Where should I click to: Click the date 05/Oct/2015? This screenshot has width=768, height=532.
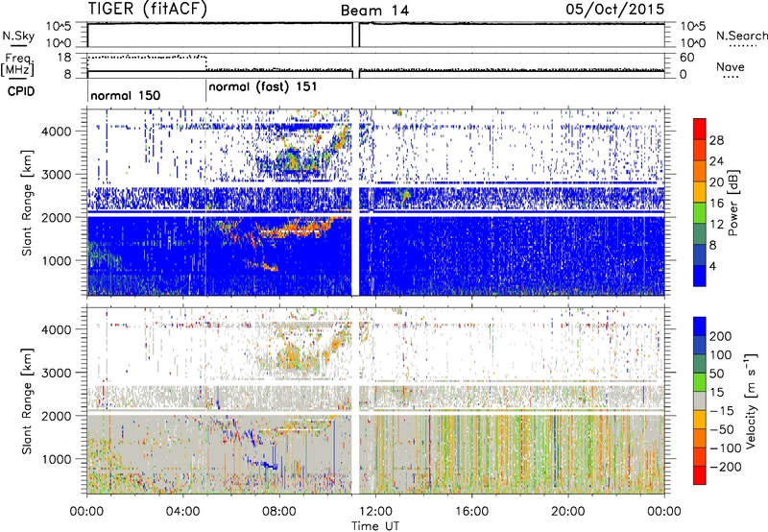point(615,9)
